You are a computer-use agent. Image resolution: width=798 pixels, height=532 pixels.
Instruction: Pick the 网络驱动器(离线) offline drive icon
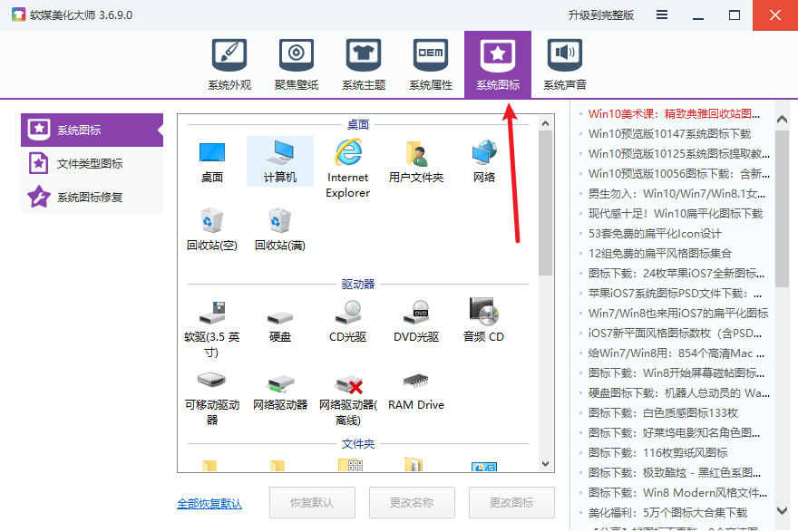(x=347, y=395)
